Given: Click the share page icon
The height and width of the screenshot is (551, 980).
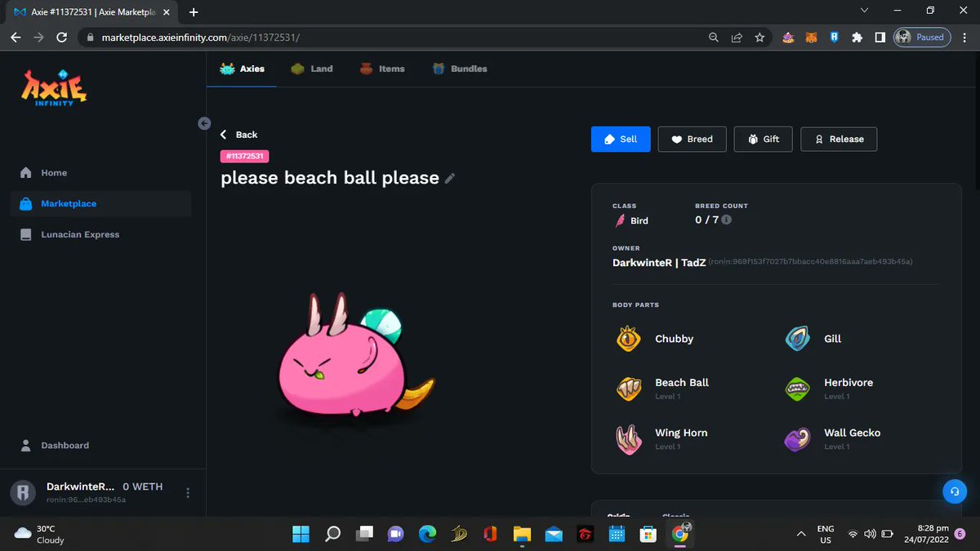Looking at the screenshot, I should coord(737,38).
